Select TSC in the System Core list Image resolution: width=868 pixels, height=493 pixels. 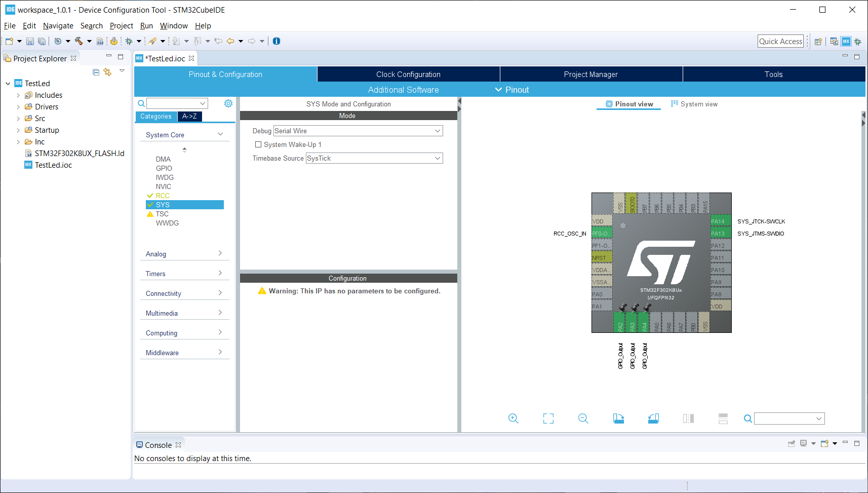162,214
